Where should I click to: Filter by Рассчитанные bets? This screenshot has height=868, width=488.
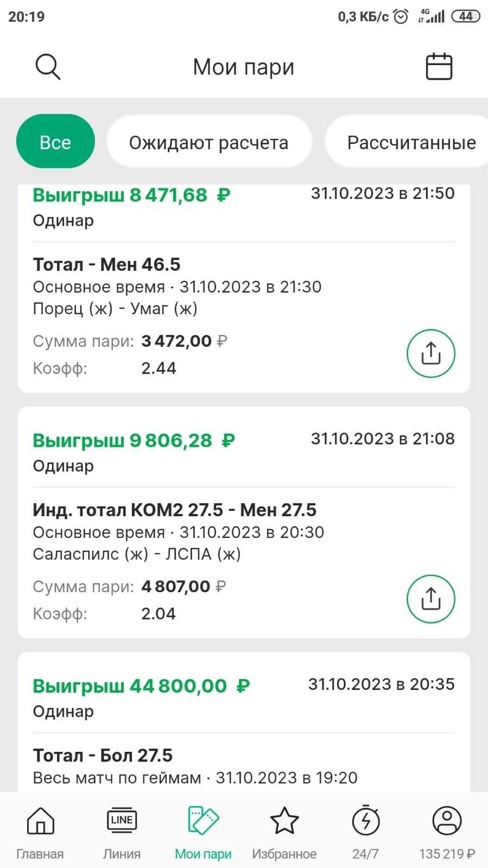click(411, 142)
